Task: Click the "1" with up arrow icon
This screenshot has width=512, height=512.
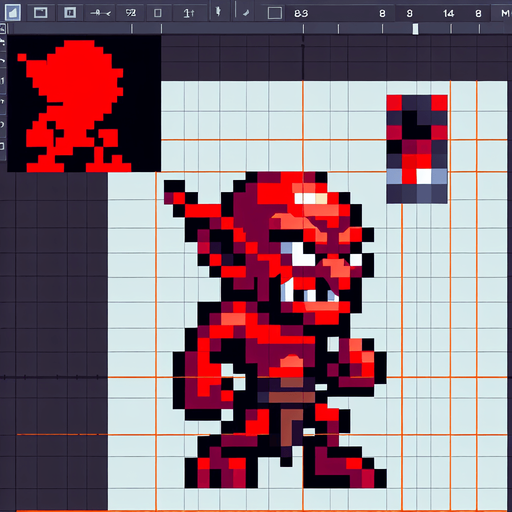Action: click(189, 13)
